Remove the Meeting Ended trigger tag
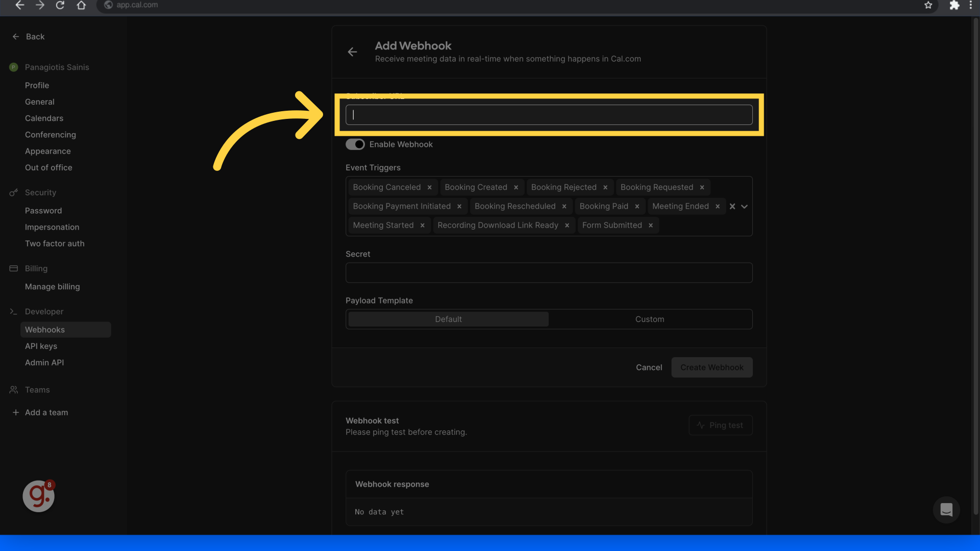The height and width of the screenshot is (551, 980). point(718,206)
